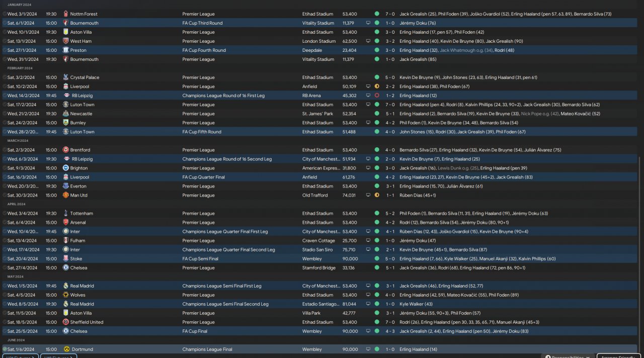Toggle check circle on Wolves row
This screenshot has width=644, height=358.
[x=5, y=295]
